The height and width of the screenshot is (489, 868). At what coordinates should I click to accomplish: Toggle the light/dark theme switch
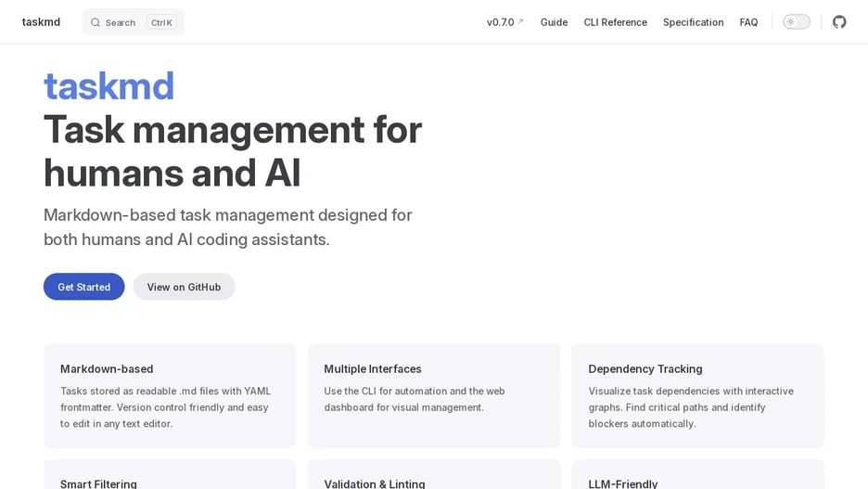point(796,22)
